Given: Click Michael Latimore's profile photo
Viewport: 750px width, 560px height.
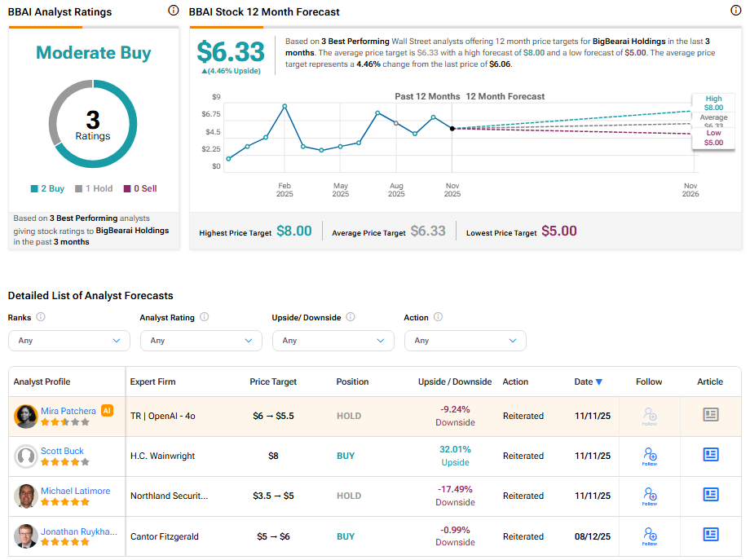Looking at the screenshot, I should pos(26,496).
